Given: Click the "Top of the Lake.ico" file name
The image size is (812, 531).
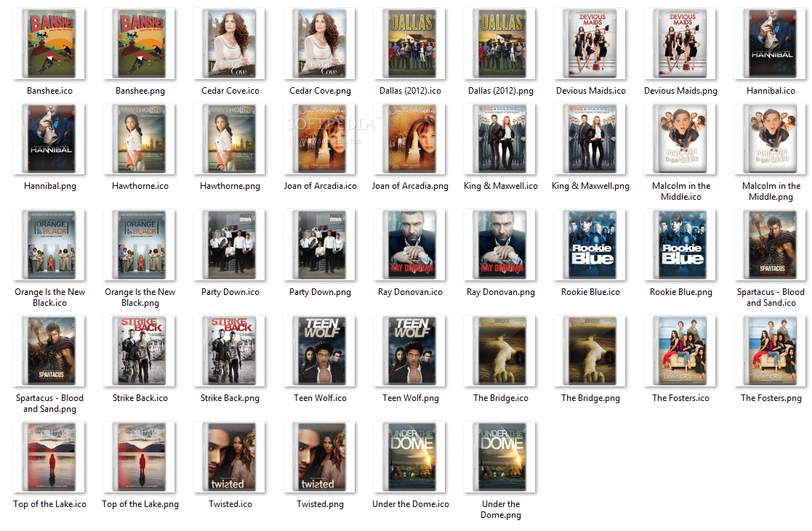Looking at the screenshot, I should 49,504.
